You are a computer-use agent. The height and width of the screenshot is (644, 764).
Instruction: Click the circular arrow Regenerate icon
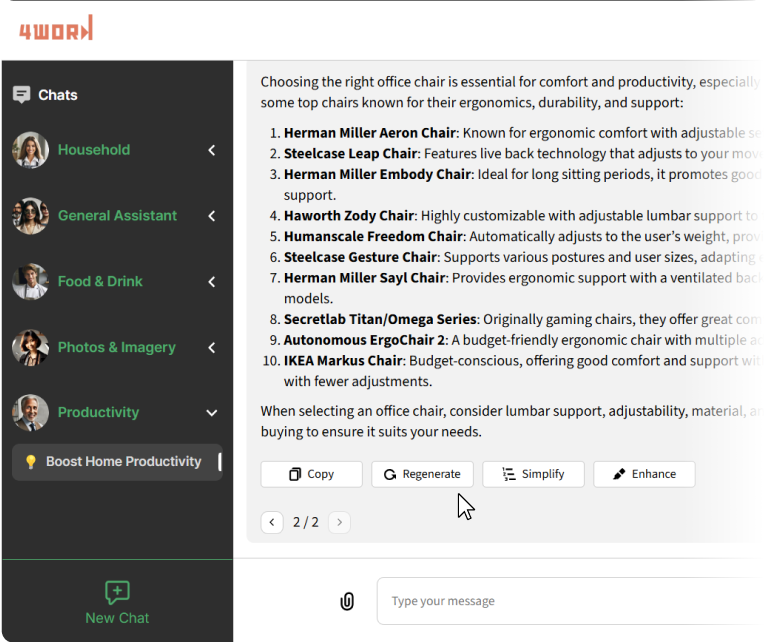[x=390, y=474]
